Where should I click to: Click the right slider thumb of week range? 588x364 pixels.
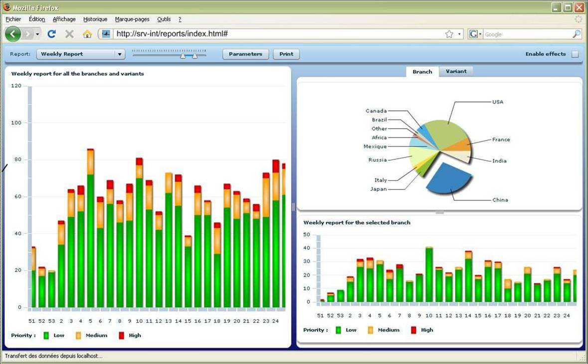tap(195, 56)
